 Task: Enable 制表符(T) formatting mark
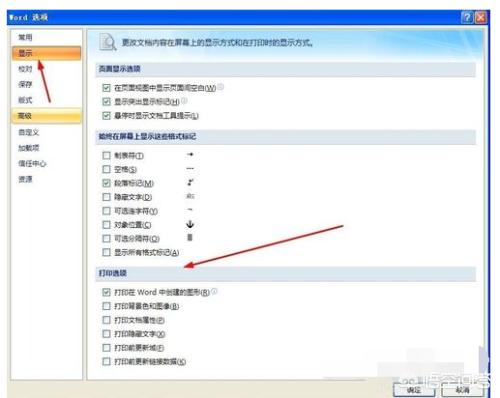(x=106, y=155)
